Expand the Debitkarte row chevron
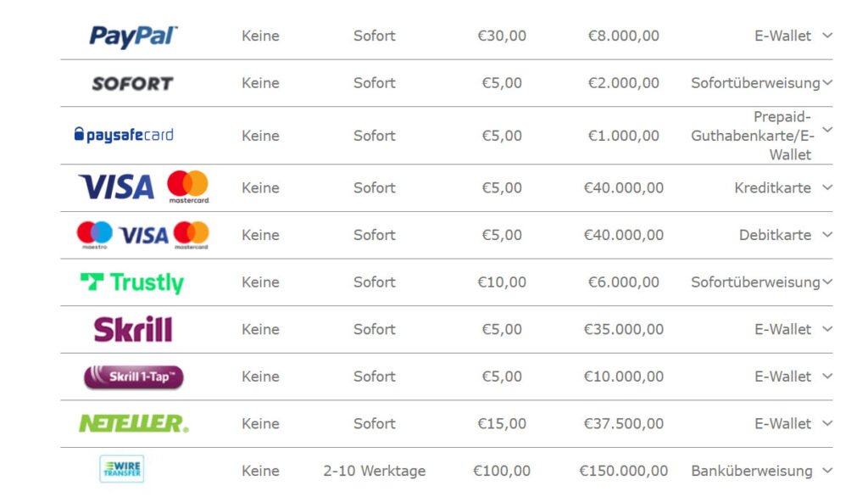 [x=827, y=235]
